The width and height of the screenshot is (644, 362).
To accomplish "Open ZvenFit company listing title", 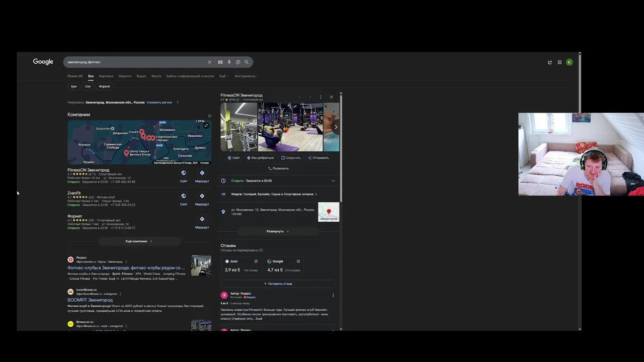I will click(x=74, y=193).
